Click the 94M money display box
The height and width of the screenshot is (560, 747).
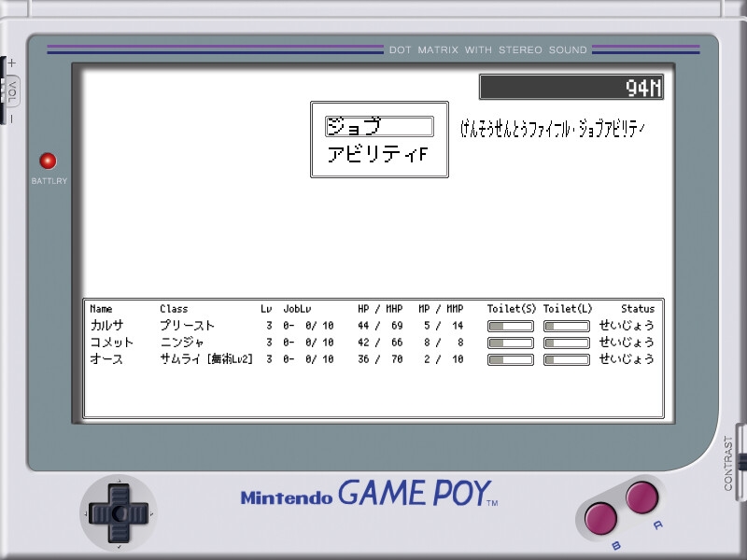tap(571, 87)
